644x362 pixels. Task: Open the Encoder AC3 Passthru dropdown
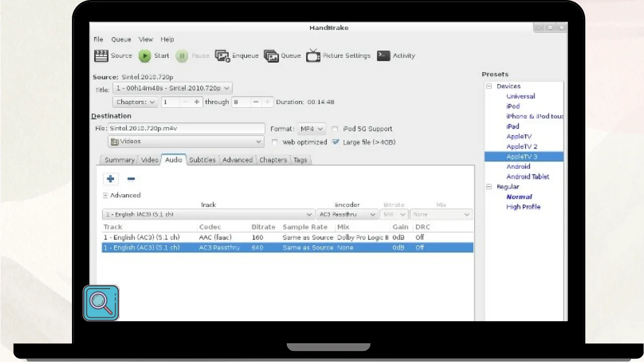[x=347, y=215]
